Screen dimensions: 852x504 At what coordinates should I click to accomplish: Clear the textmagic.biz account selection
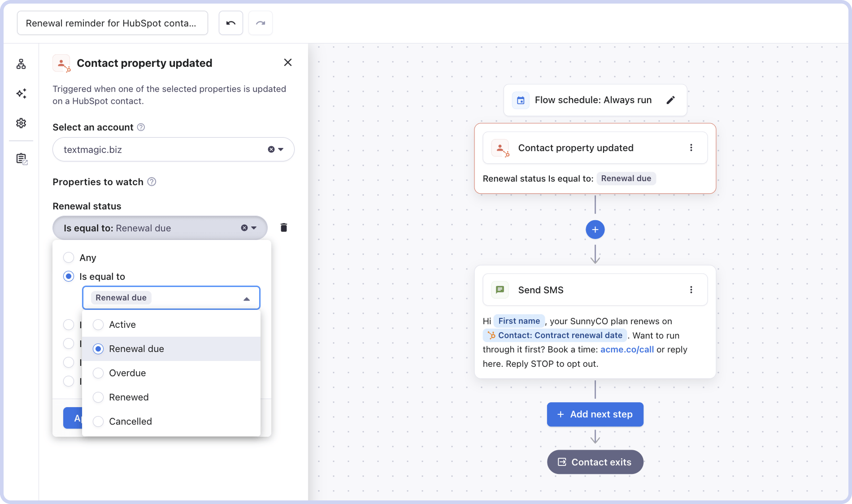[x=271, y=149]
